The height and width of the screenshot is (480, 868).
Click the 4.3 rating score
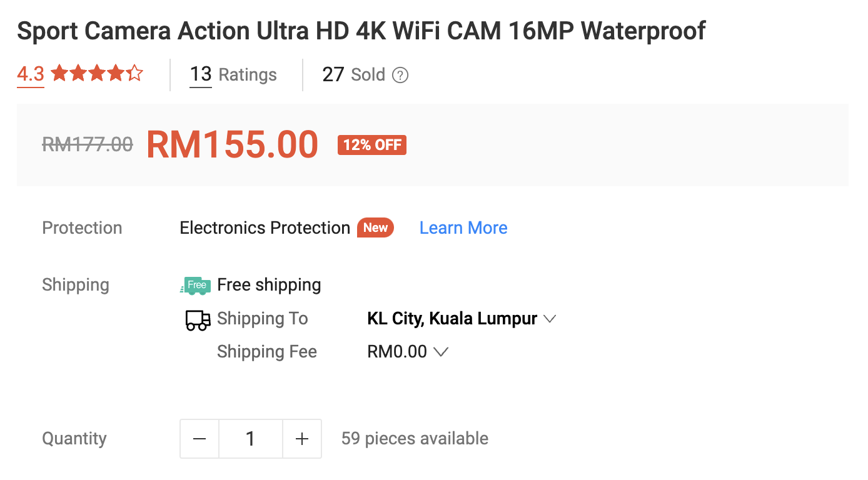[x=31, y=74]
